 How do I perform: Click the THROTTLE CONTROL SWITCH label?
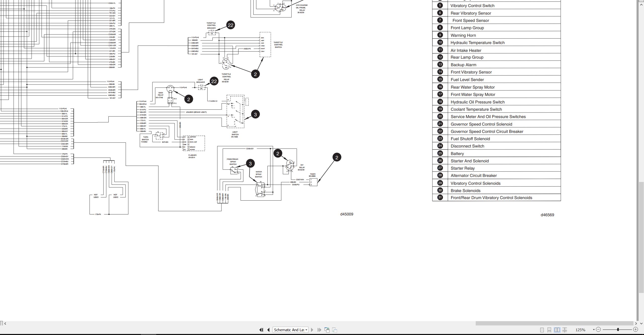tap(278, 45)
